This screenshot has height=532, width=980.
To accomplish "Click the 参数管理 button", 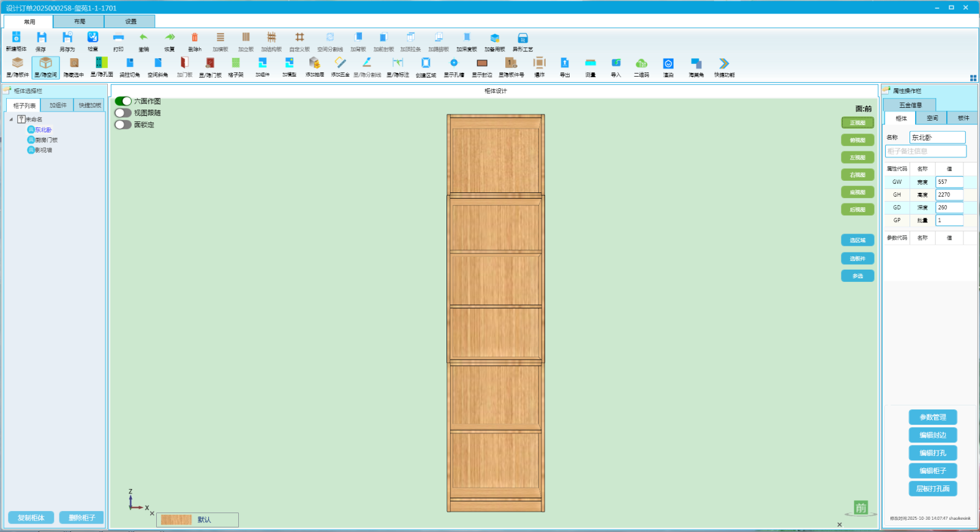I will point(932,417).
